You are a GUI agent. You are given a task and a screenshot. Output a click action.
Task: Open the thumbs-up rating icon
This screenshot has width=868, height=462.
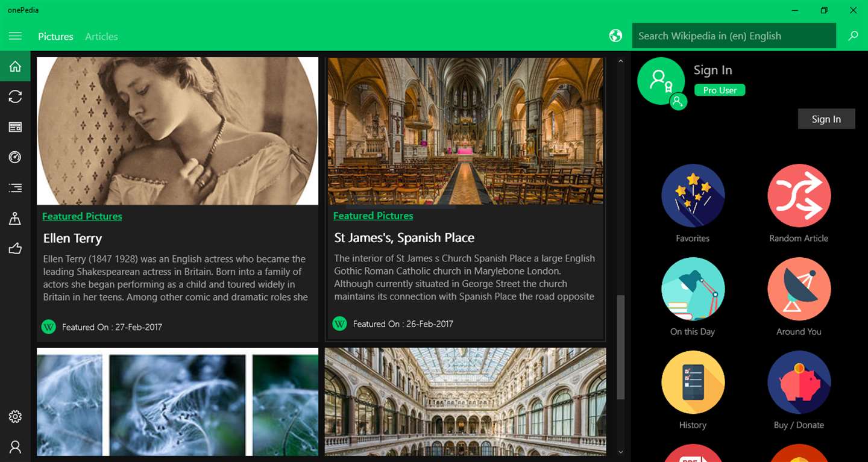(15, 248)
